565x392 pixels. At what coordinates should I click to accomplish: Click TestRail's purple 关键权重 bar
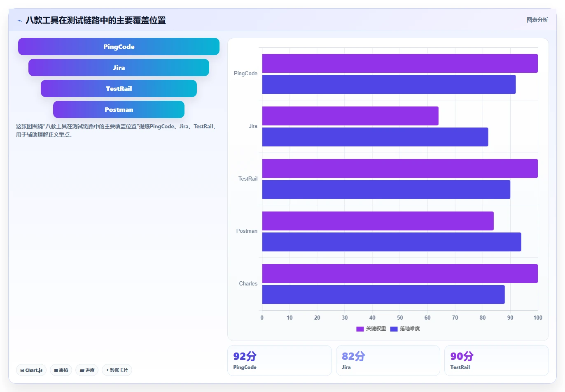click(400, 168)
